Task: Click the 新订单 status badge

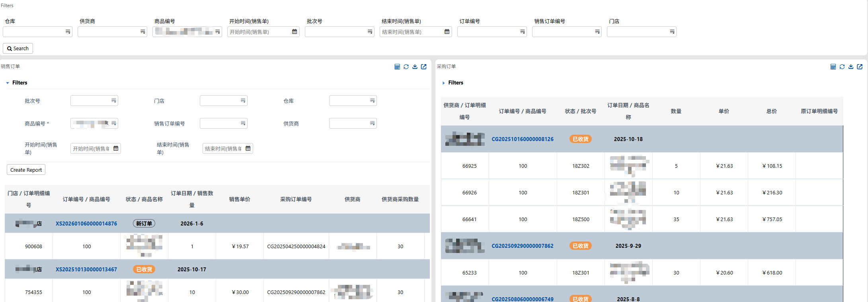Action: coord(144,224)
